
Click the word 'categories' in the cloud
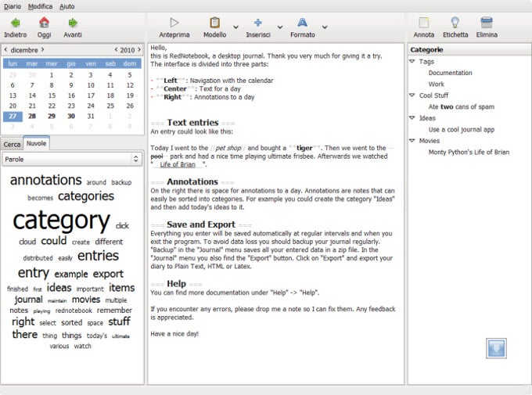[x=86, y=196]
